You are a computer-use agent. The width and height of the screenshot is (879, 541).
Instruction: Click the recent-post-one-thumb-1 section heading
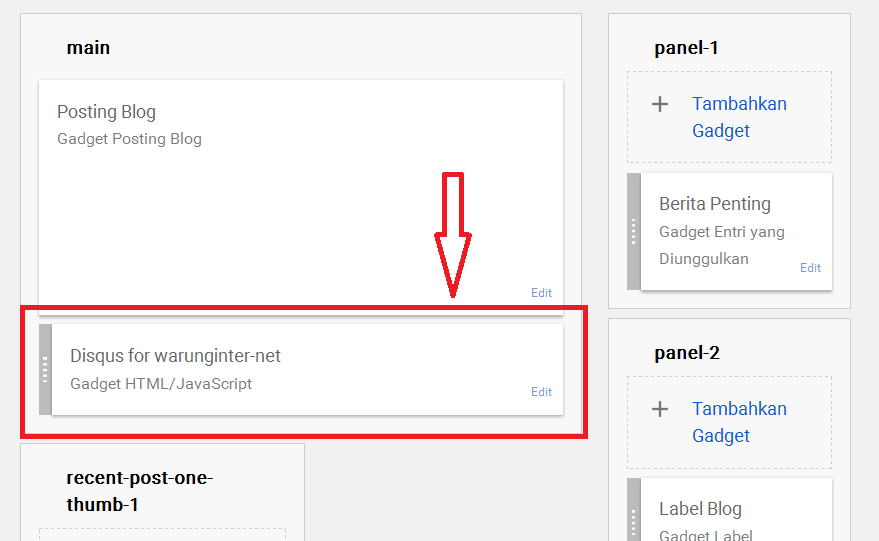139,490
